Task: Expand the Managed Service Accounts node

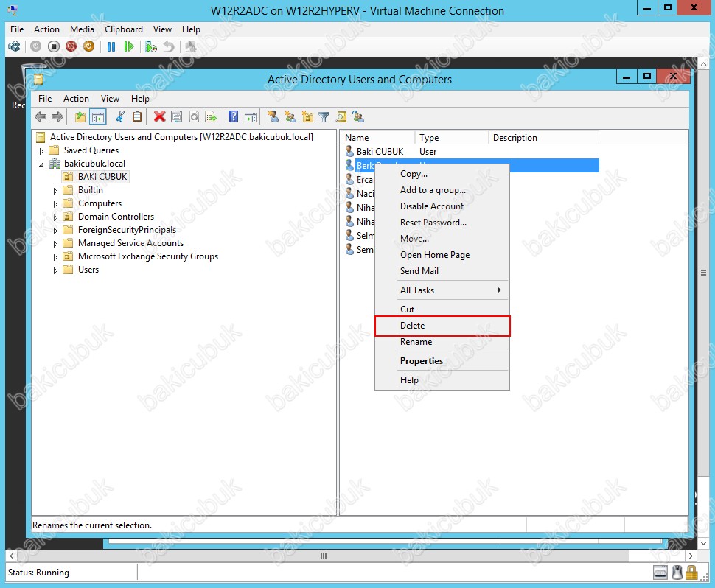Action: click(x=55, y=244)
